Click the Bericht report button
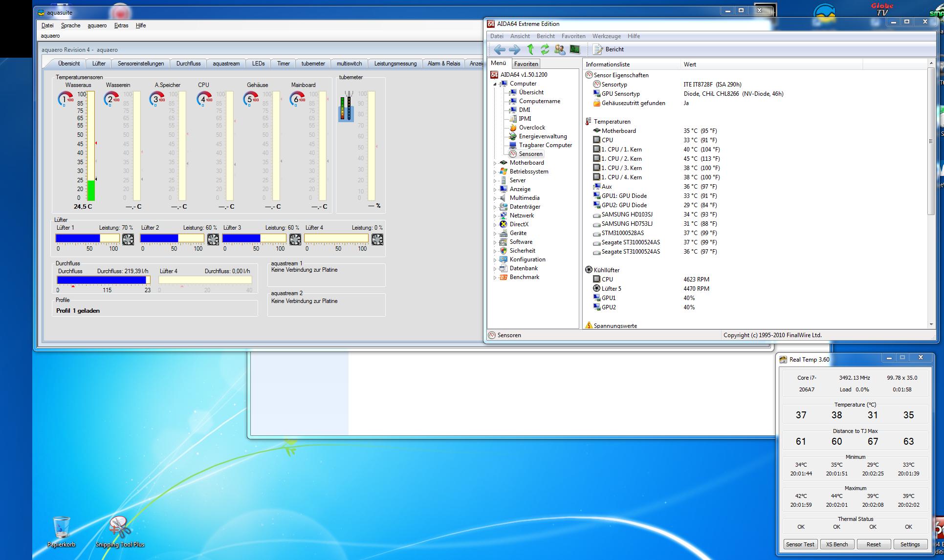944x560 pixels. 609,49
